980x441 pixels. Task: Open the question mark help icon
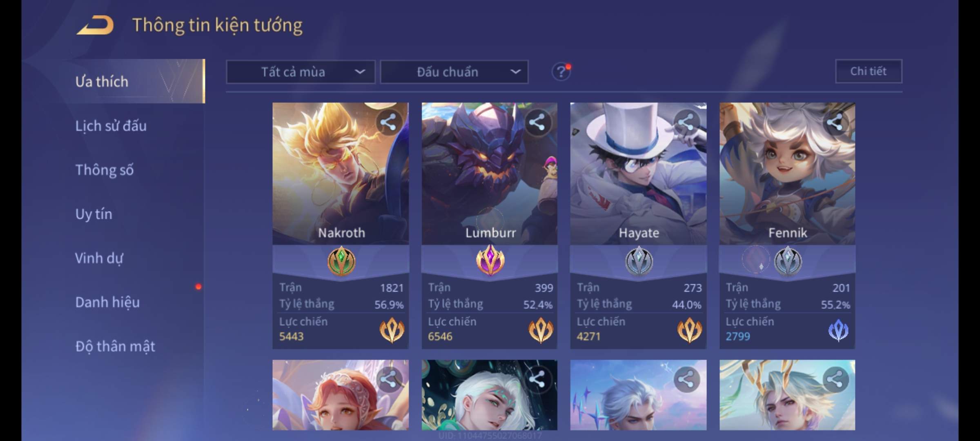click(x=561, y=72)
